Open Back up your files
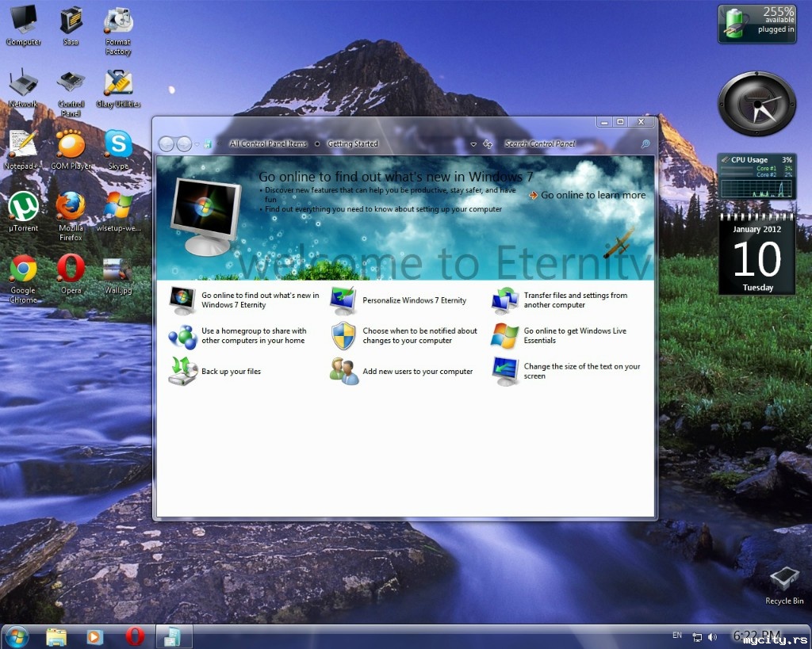This screenshot has height=649, width=812. [215, 371]
